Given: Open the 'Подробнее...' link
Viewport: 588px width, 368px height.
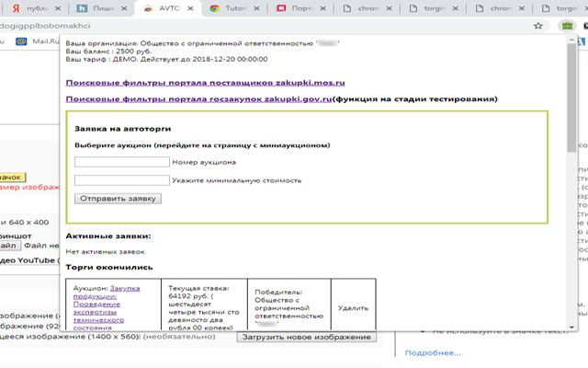Looking at the screenshot, I should click(433, 353).
